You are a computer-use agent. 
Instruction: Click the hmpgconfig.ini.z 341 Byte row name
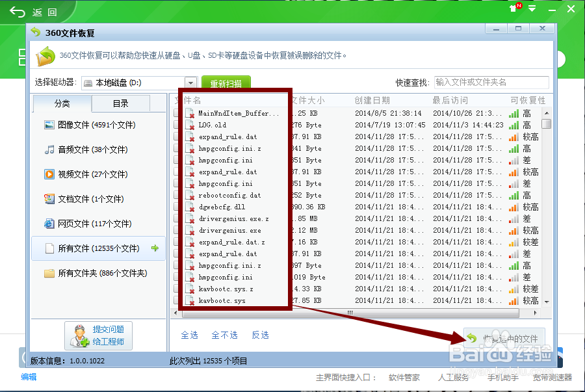[230, 148]
